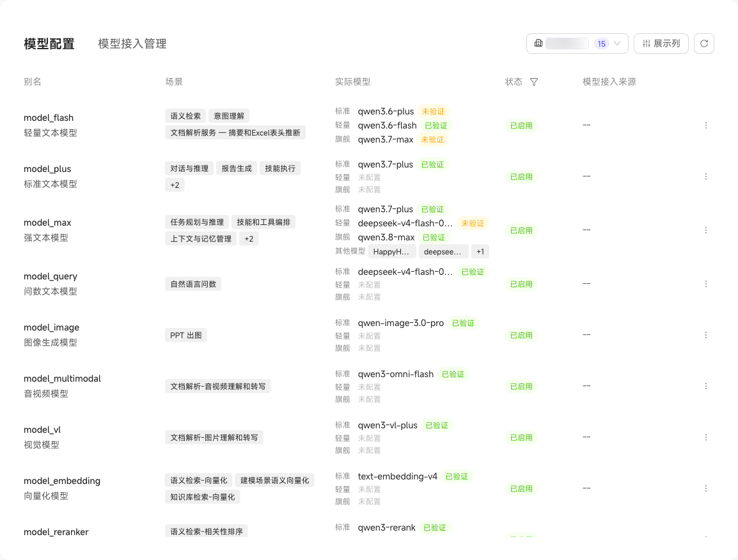The image size is (738, 560).
Task: Click the model_vl alias
Action: point(42,430)
